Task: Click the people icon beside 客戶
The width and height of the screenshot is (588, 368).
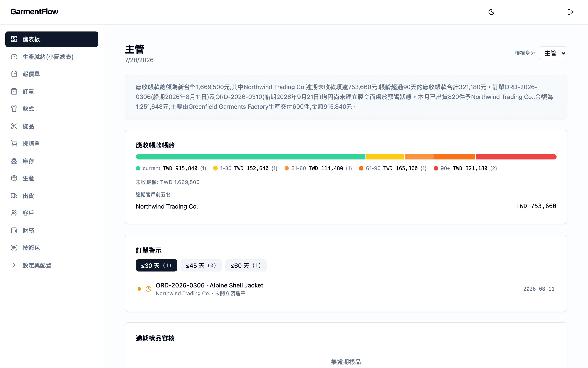Action: [x=14, y=213]
